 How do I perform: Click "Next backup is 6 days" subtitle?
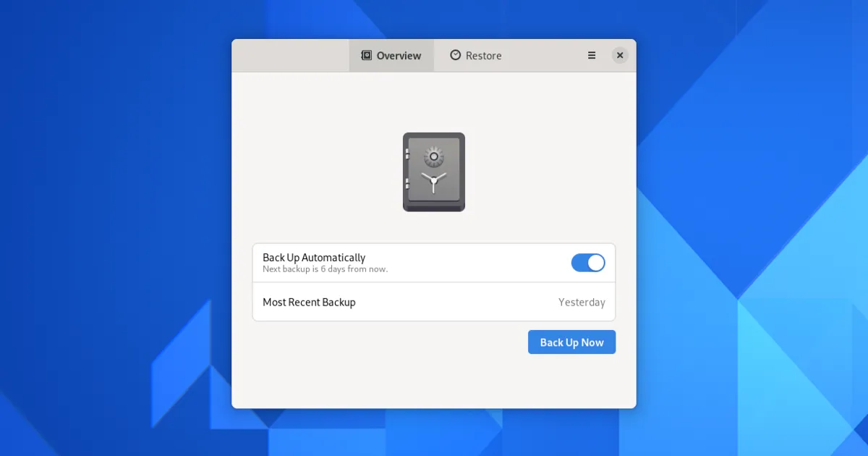325,269
